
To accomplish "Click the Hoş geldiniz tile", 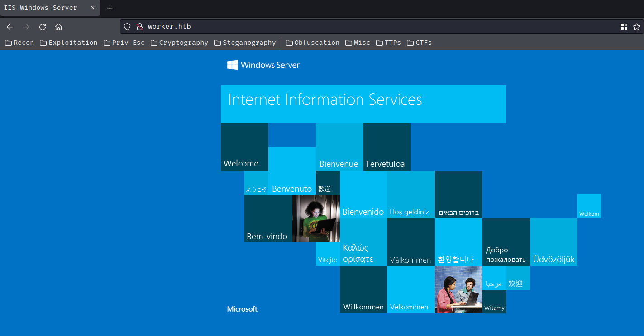I will 411,194.
